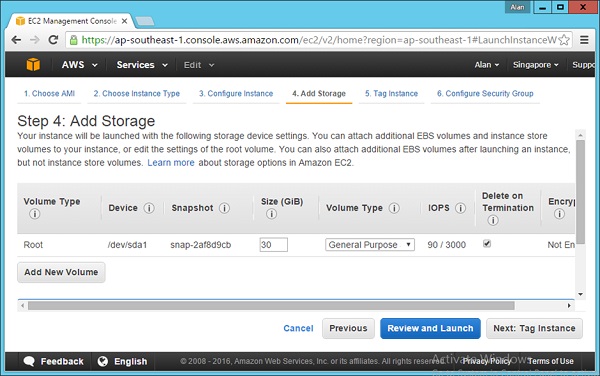
Task: Open the Chrome hamburger menu
Action: [584, 40]
